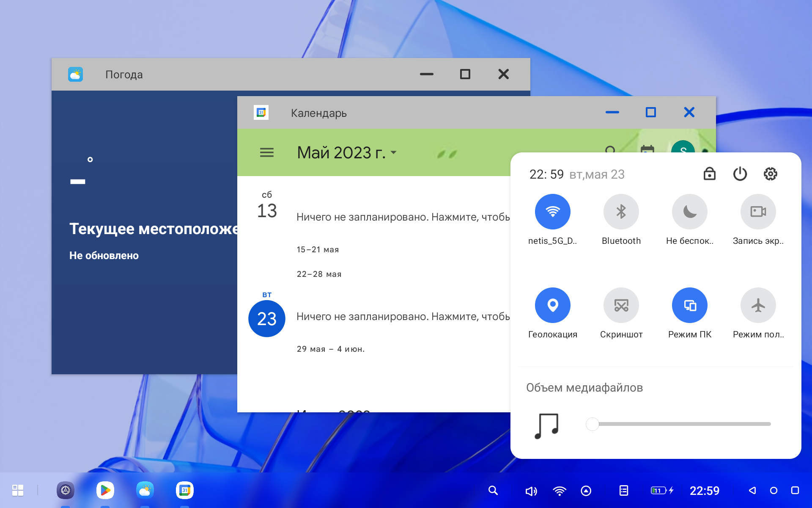Click the taskbar battery indicator
Viewport: 812px width, 508px height.
click(x=661, y=491)
